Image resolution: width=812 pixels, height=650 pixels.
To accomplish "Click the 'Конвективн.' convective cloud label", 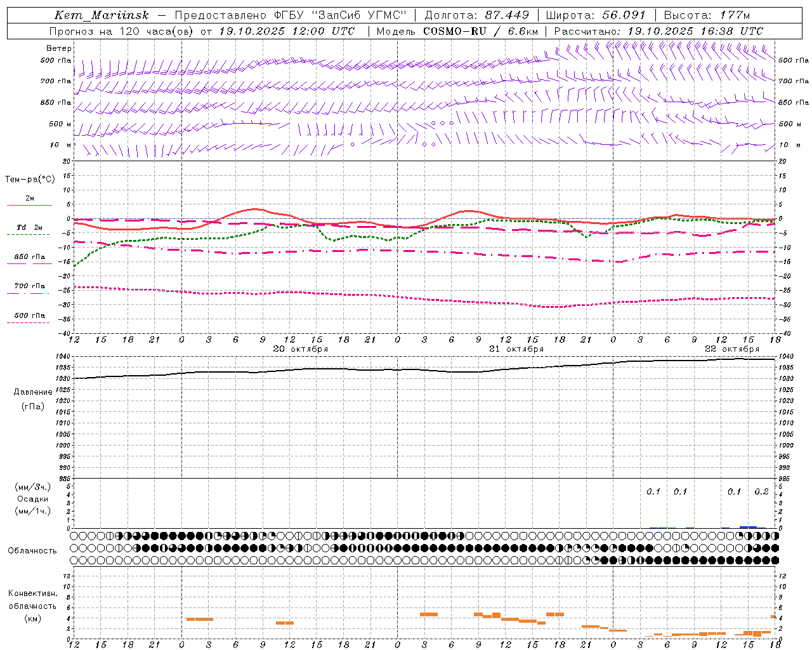I will pyautogui.click(x=32, y=594).
